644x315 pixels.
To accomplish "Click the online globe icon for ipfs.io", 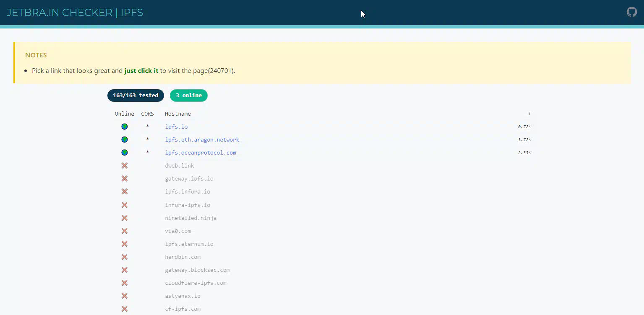I will [x=125, y=127].
